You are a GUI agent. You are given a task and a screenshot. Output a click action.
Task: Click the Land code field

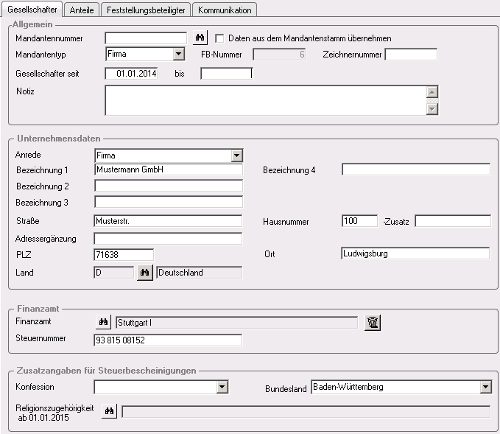point(114,273)
